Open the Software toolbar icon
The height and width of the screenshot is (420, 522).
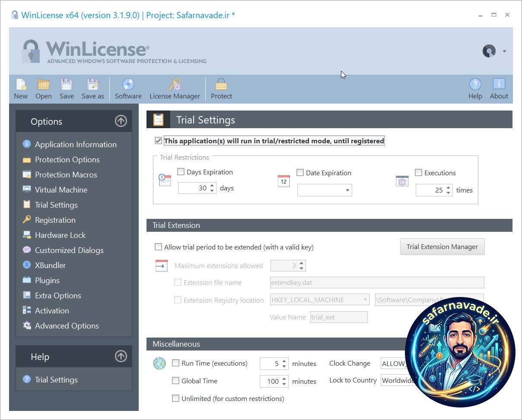(128, 85)
